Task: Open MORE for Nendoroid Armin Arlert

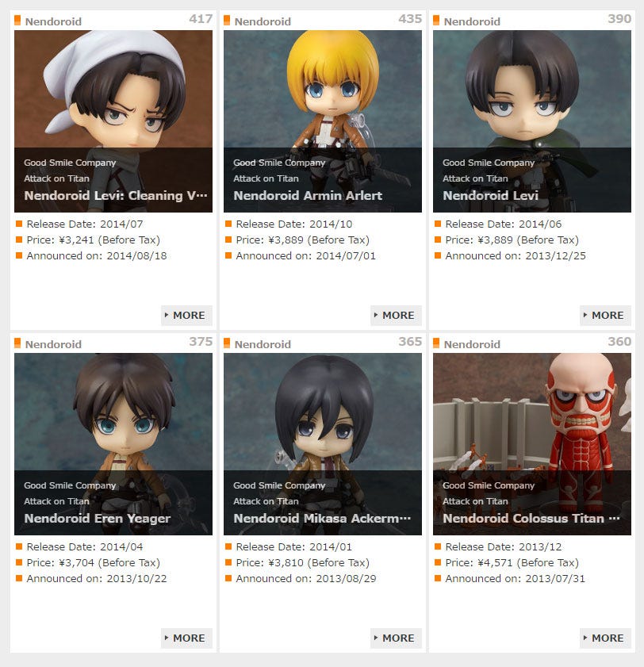Action: click(396, 315)
